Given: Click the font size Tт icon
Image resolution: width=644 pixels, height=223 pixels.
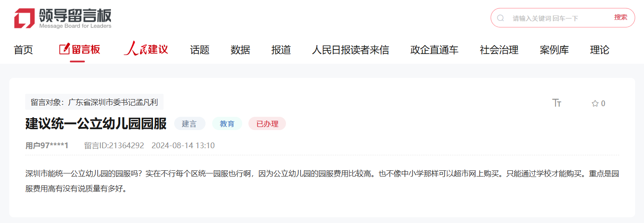Looking at the screenshot, I should click(557, 103).
